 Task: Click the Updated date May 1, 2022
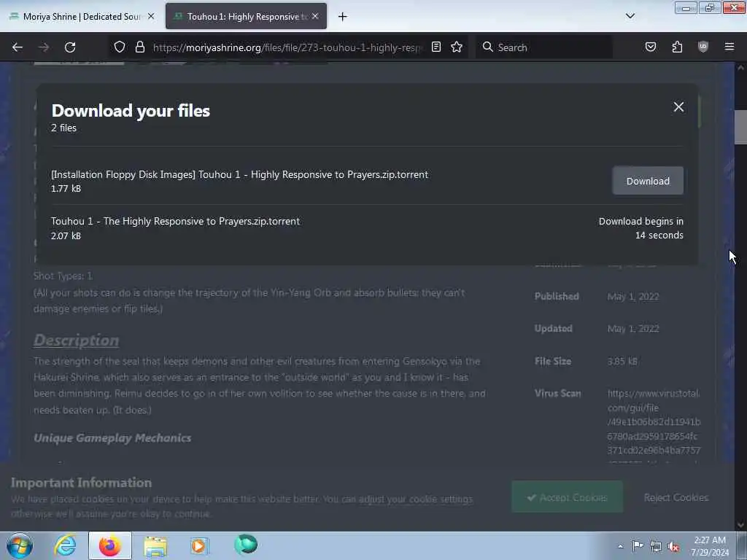(x=632, y=329)
